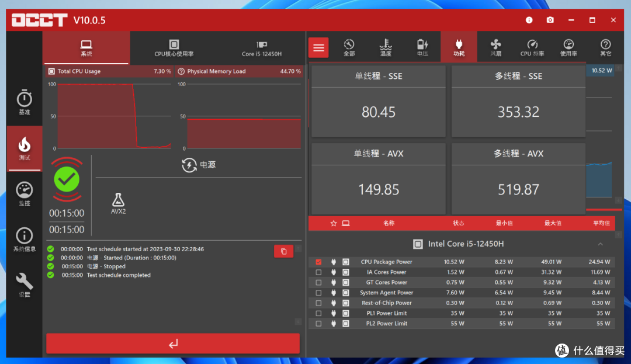Select the 'Test schedule started' log entry
631x364 pixels.
[145, 249]
